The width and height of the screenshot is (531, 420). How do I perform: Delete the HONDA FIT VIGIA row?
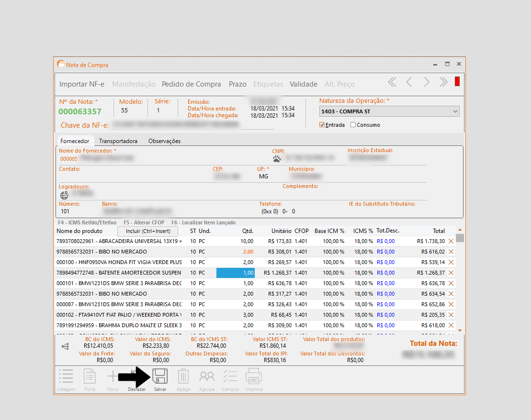click(x=451, y=262)
